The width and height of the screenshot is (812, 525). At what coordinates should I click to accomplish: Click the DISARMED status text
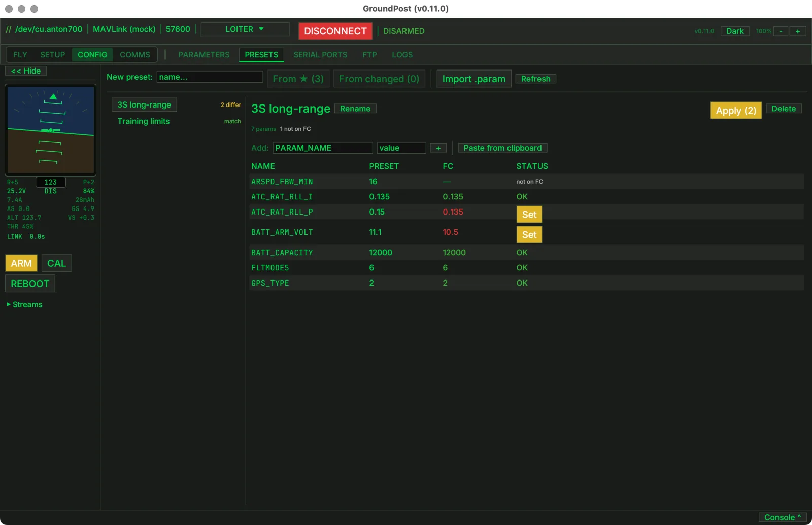click(x=403, y=31)
